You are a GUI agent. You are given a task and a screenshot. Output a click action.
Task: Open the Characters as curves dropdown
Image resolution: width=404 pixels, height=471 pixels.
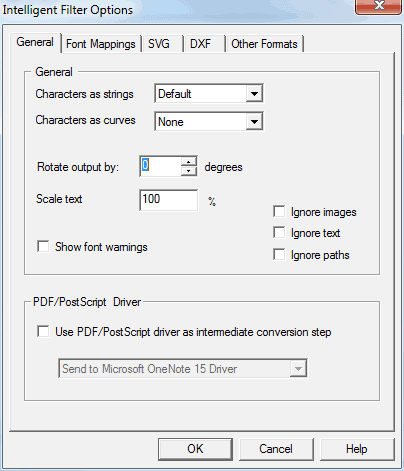[x=254, y=122]
